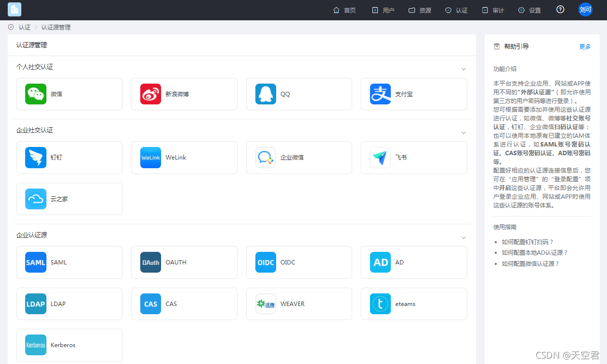Image resolution: width=607 pixels, height=364 pixels.
Task: Collapse the 个人社交认证 section chevron
Action: click(x=463, y=69)
